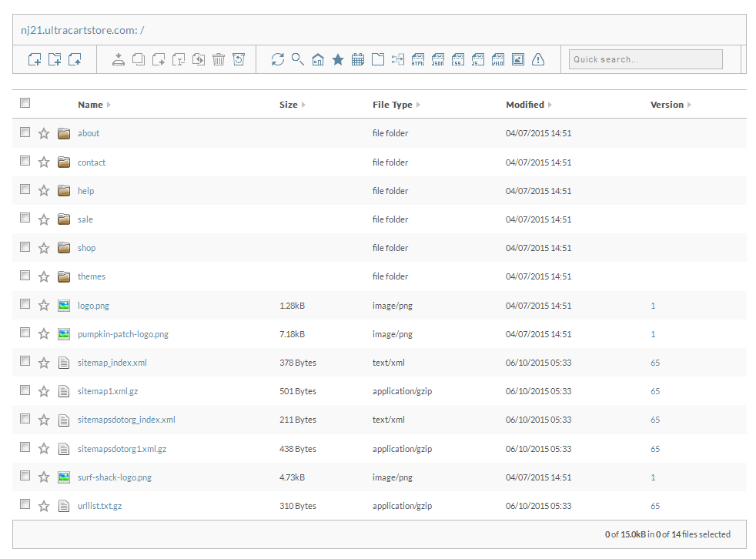The image size is (756, 559).
Task: Check the box for the about folder
Action: tap(25, 132)
